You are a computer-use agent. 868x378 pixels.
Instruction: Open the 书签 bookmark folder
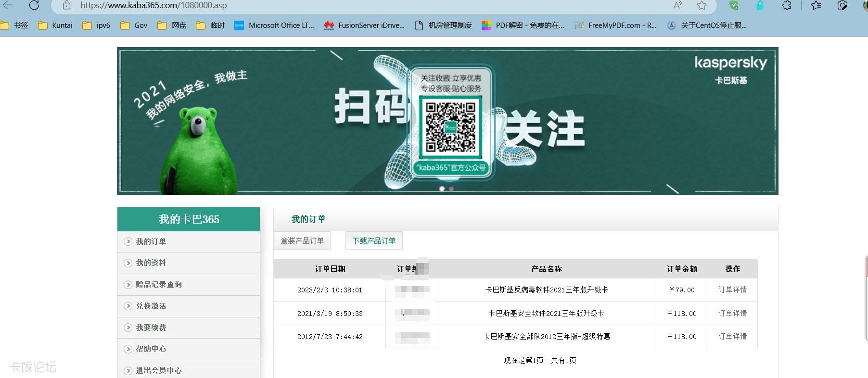(14, 25)
